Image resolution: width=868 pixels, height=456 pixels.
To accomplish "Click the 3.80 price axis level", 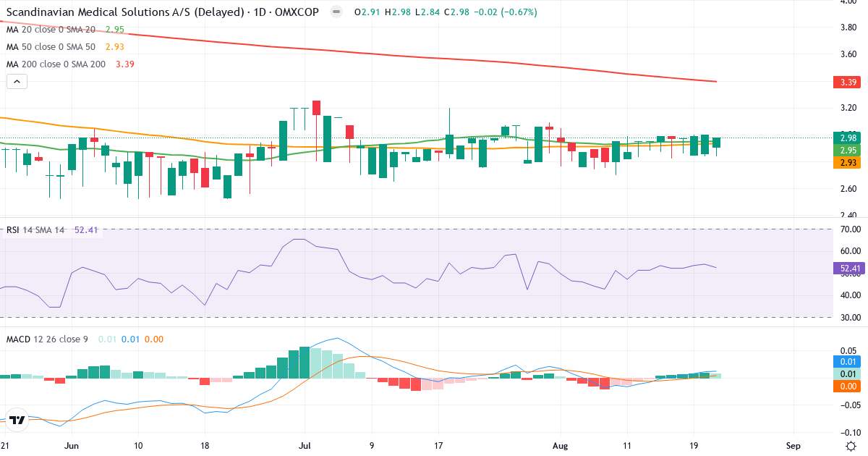I will [x=848, y=28].
